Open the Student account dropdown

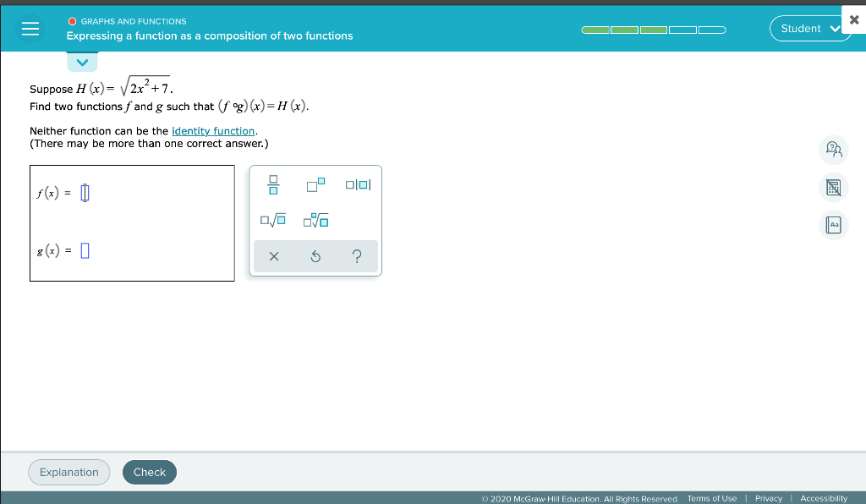(x=809, y=28)
